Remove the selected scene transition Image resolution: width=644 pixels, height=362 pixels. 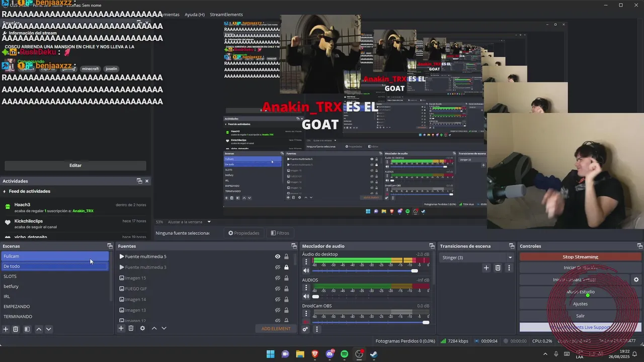tap(498, 268)
